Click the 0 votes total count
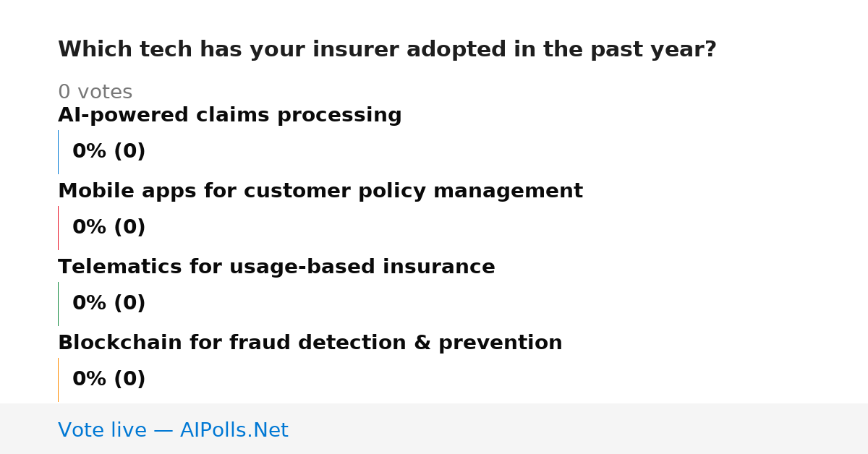Viewport: 868px width, 454px height. click(95, 93)
